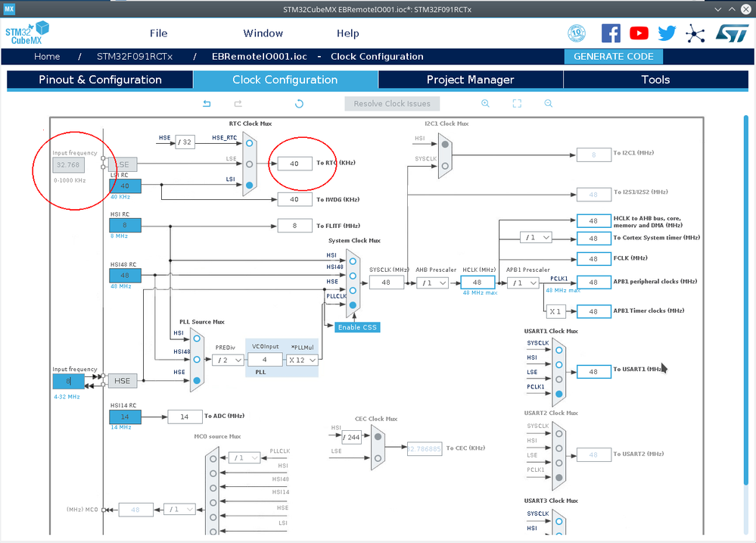This screenshot has height=543, width=756.
Task: Select LSE in USART1 Clock Mux
Action: click(x=558, y=379)
